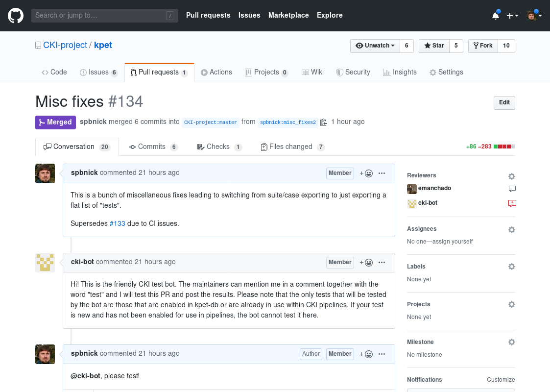Viewport: 550px width, 392px height.
Task: Star the repository
Action: [x=434, y=46]
